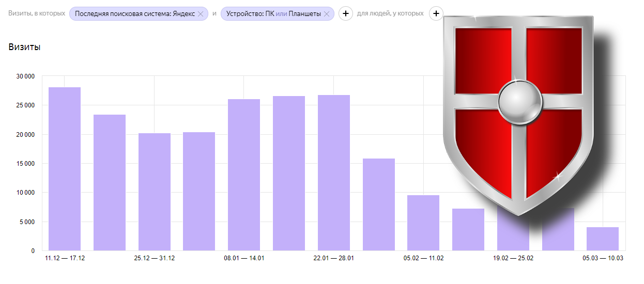
Task: Open the 'Последняя поисковая система: Яндекс' filter chip
Action: pyautogui.click(x=134, y=14)
